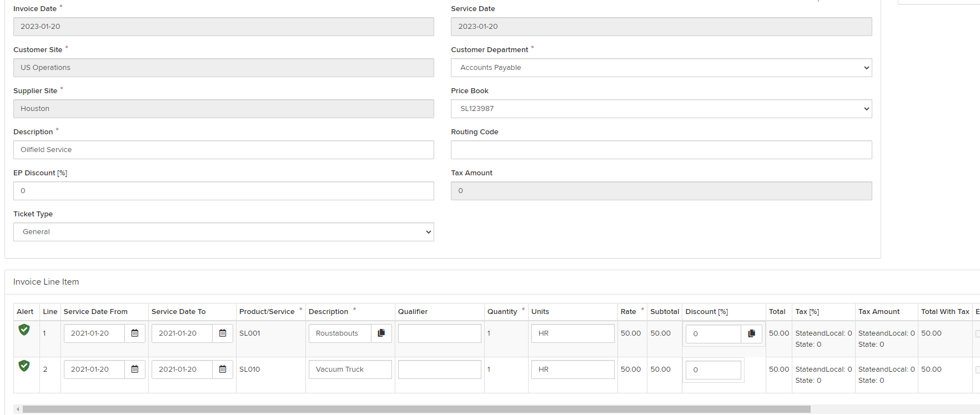Click copy icon next to line 1 discount
This screenshot has width=980, height=415.
[751, 333]
